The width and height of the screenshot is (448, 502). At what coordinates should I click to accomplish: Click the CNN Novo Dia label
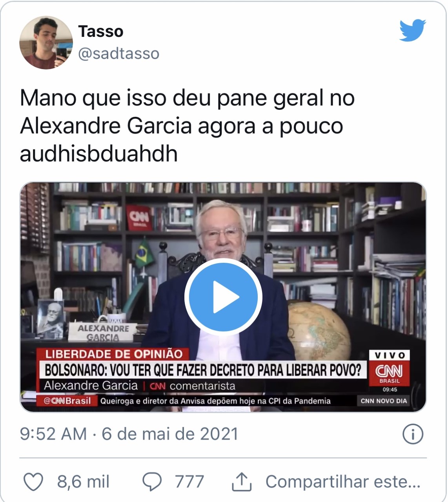tap(384, 401)
